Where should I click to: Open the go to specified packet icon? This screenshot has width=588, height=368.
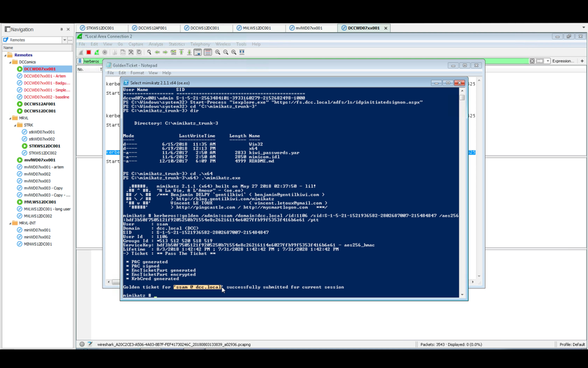[173, 53]
